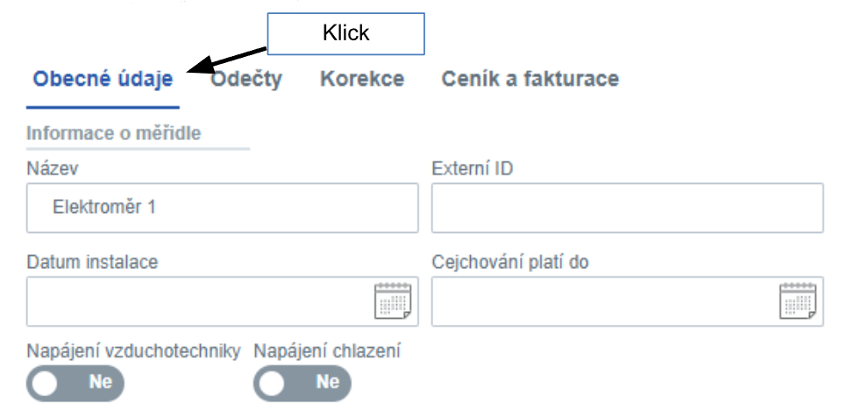Toggle the Napájení vzduchotechniky switch
This screenshot has width=868, height=417.
(x=75, y=383)
